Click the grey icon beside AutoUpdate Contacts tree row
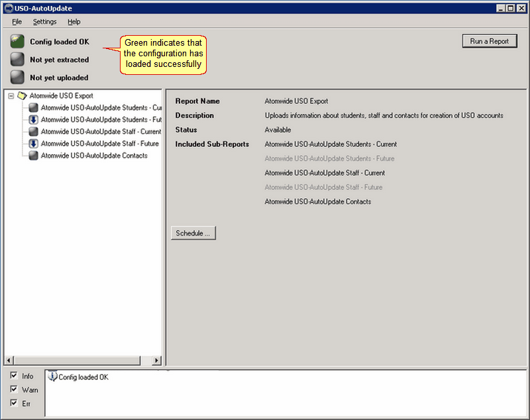Viewport: 530px width, 420px height. [x=33, y=156]
